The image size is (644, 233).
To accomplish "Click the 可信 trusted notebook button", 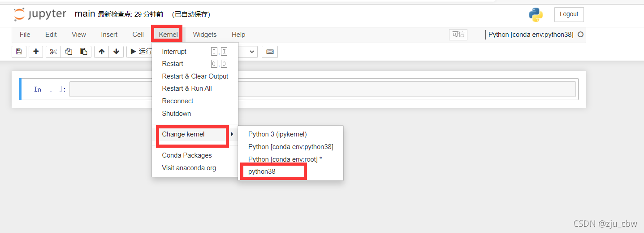I will [x=458, y=35].
